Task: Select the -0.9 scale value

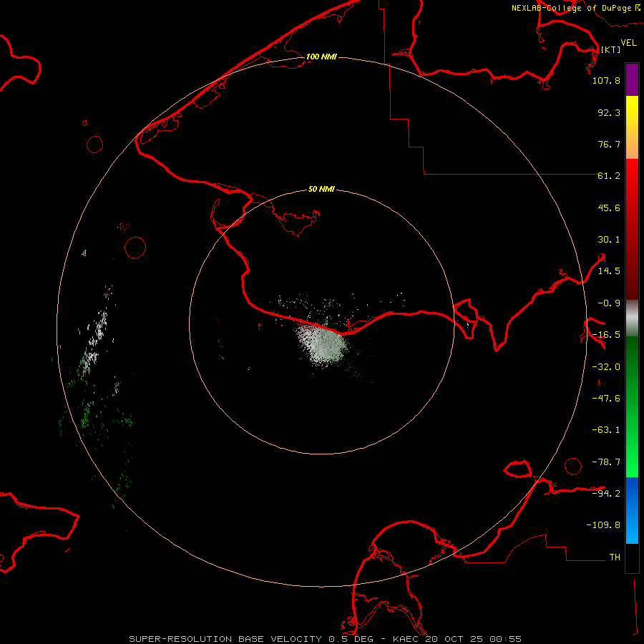Action: point(609,303)
